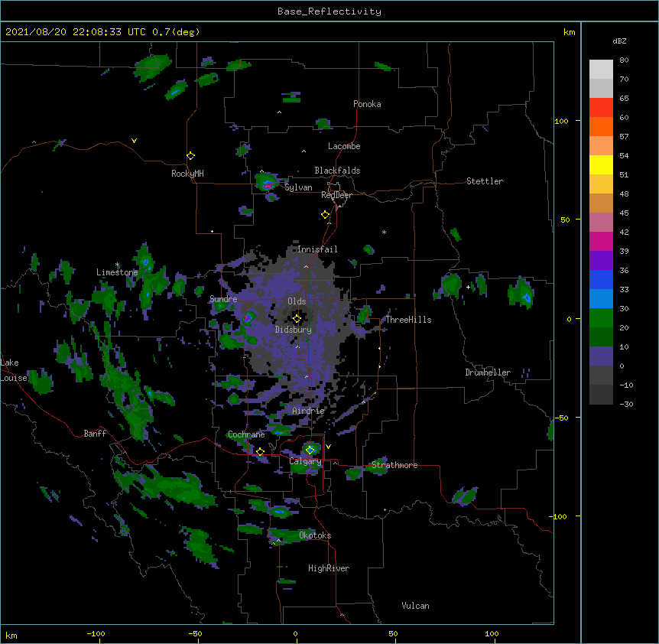Click the yellow diamond marker beside Olds
This screenshot has height=644, width=659.
click(x=297, y=319)
